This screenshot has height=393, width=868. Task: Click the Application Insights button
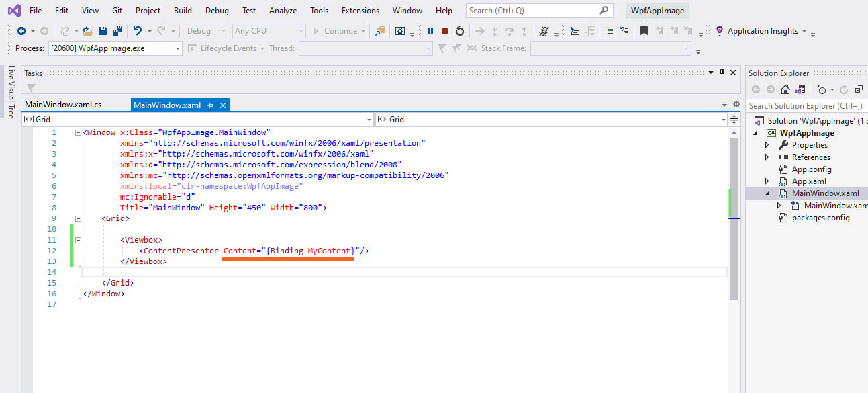click(x=762, y=31)
